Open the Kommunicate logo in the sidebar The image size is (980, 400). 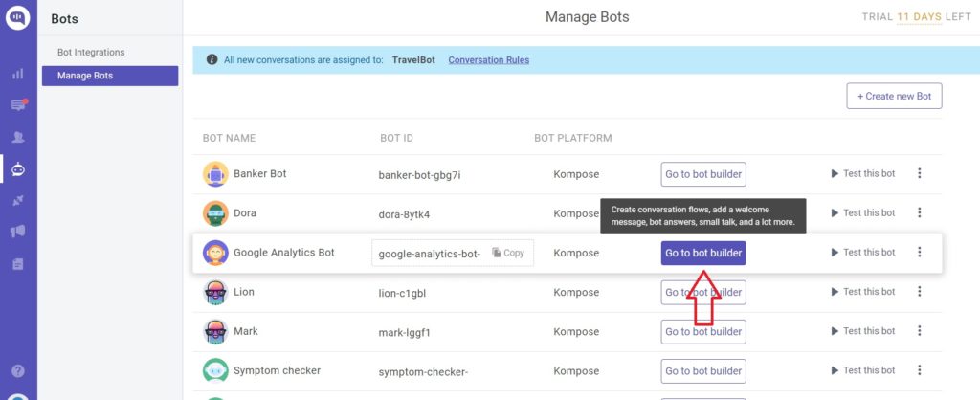coord(18,17)
